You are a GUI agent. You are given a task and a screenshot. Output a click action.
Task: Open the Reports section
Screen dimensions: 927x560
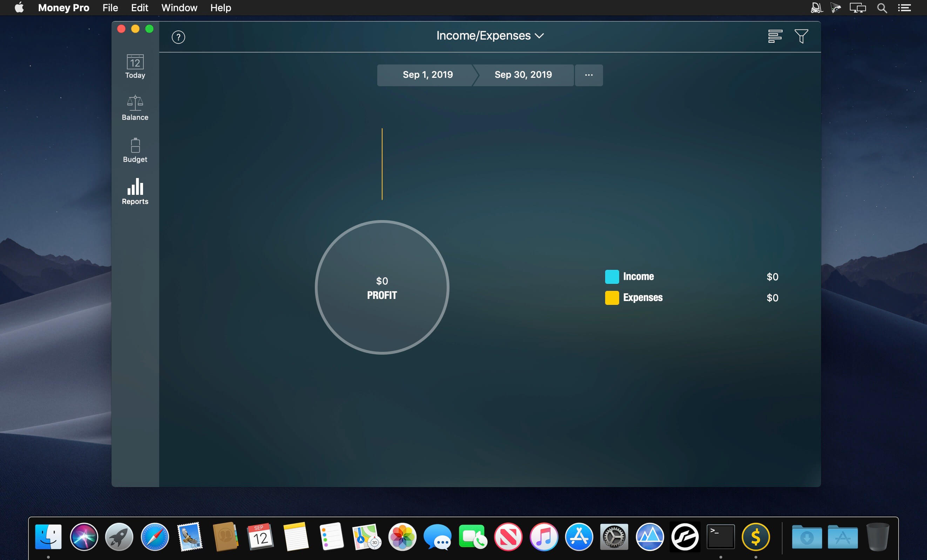coord(135,192)
